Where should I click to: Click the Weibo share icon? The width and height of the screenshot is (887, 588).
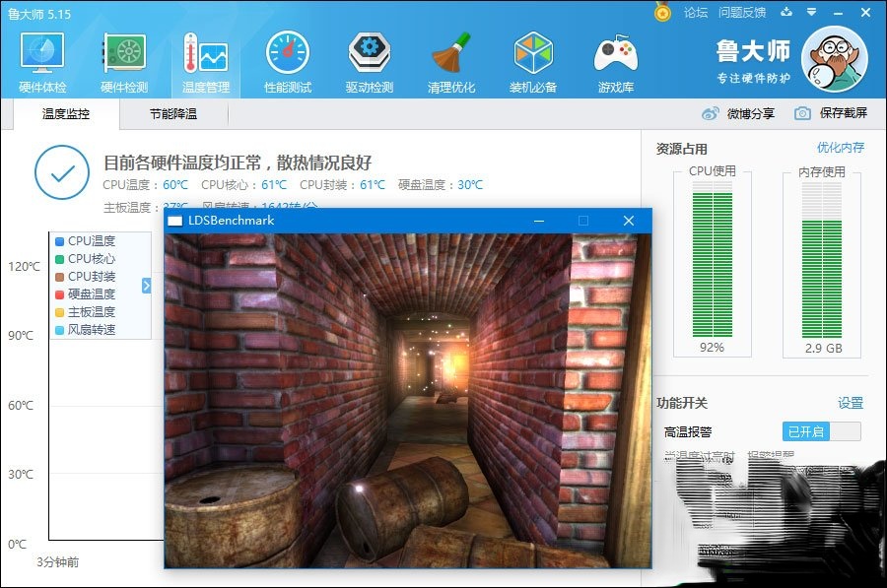710,113
